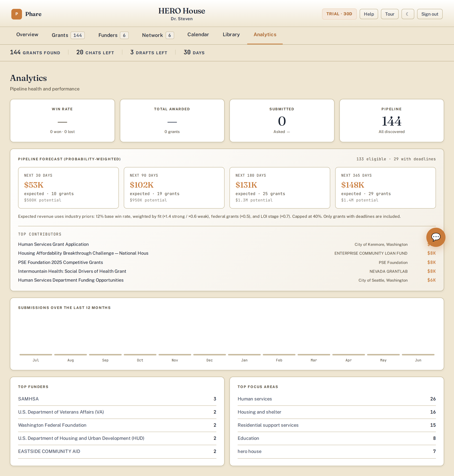
Task: Start the Tour
Action: [x=389, y=14]
